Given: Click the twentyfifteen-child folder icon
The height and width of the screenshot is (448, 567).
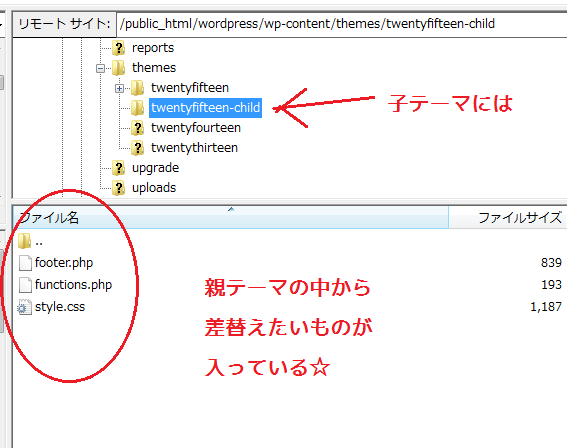Looking at the screenshot, I should click(x=137, y=108).
